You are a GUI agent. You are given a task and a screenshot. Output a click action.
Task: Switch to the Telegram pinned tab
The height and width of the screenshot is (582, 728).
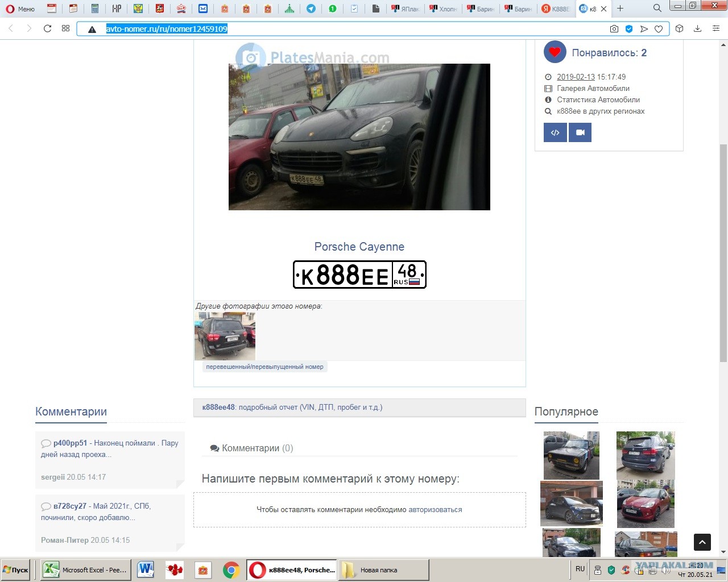pos(311,9)
